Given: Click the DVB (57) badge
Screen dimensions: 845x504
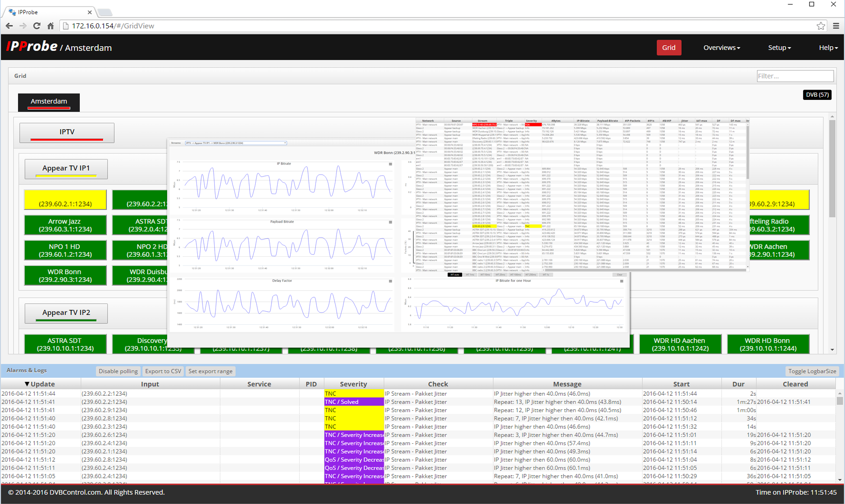Looking at the screenshot, I should point(817,95).
